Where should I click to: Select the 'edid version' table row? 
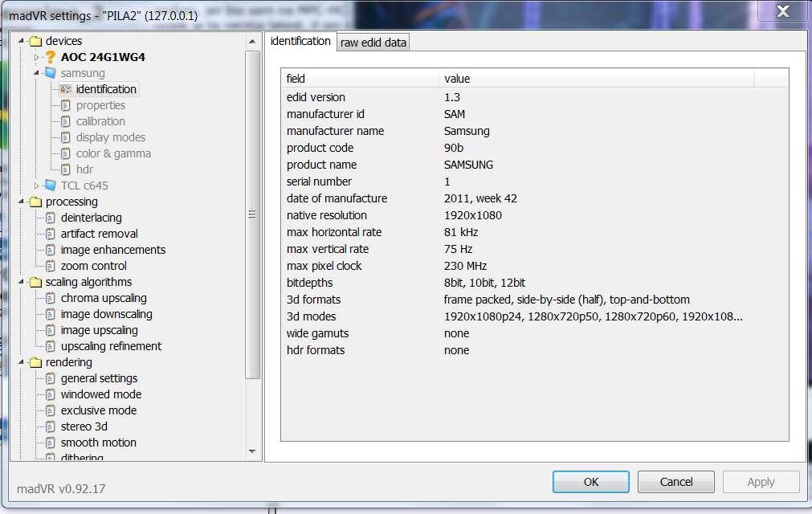[x=535, y=97]
